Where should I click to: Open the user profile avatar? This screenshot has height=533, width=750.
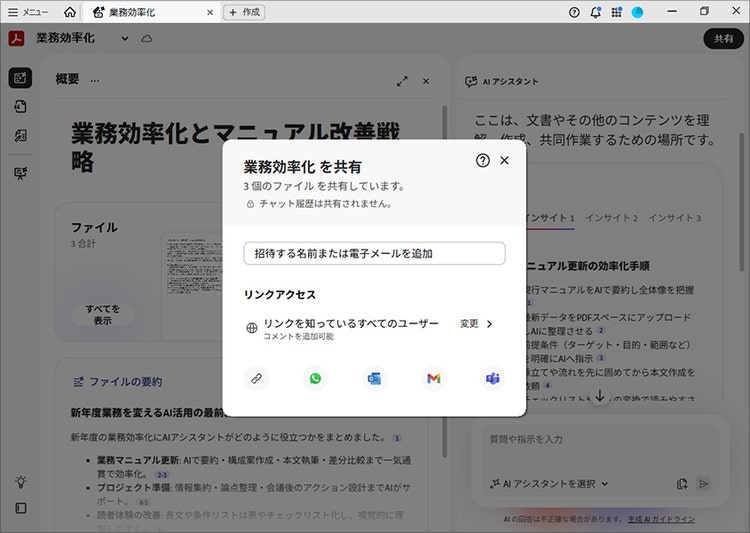638,12
